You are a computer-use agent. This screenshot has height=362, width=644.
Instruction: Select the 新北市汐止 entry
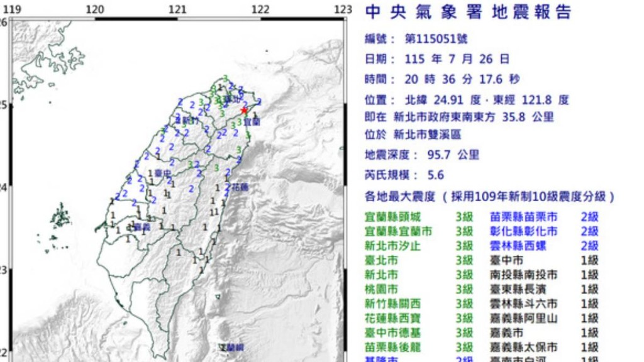(x=419, y=246)
